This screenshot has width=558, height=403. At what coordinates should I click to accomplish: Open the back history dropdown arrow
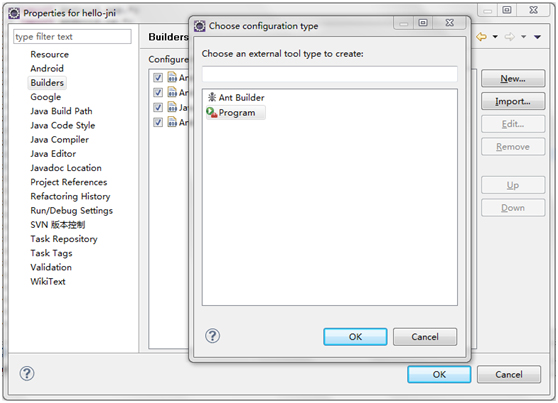(x=495, y=37)
